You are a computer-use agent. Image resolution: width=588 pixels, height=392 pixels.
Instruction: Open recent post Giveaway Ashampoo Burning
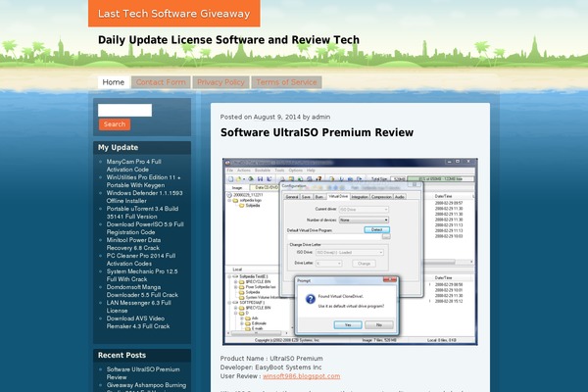click(x=146, y=385)
